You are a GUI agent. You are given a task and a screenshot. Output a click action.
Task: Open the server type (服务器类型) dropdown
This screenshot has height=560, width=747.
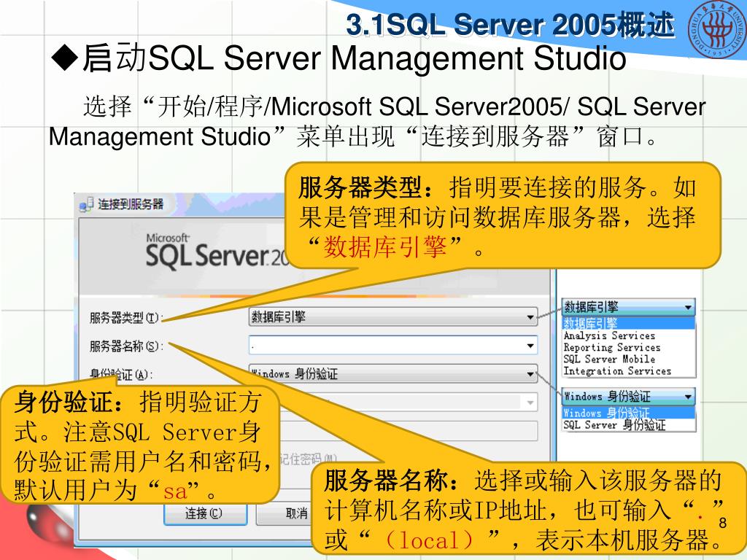coord(393,316)
